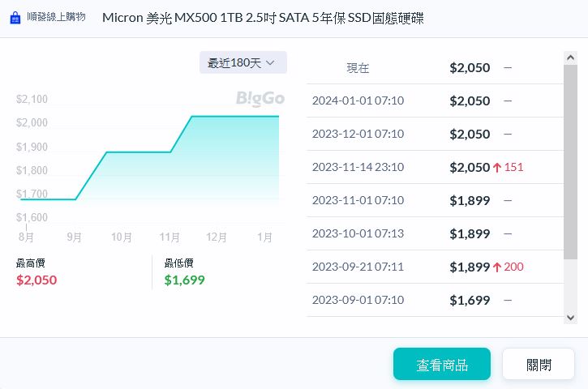Open the 最近180天 time range dropdown
This screenshot has height=389, width=588.
pyautogui.click(x=242, y=62)
